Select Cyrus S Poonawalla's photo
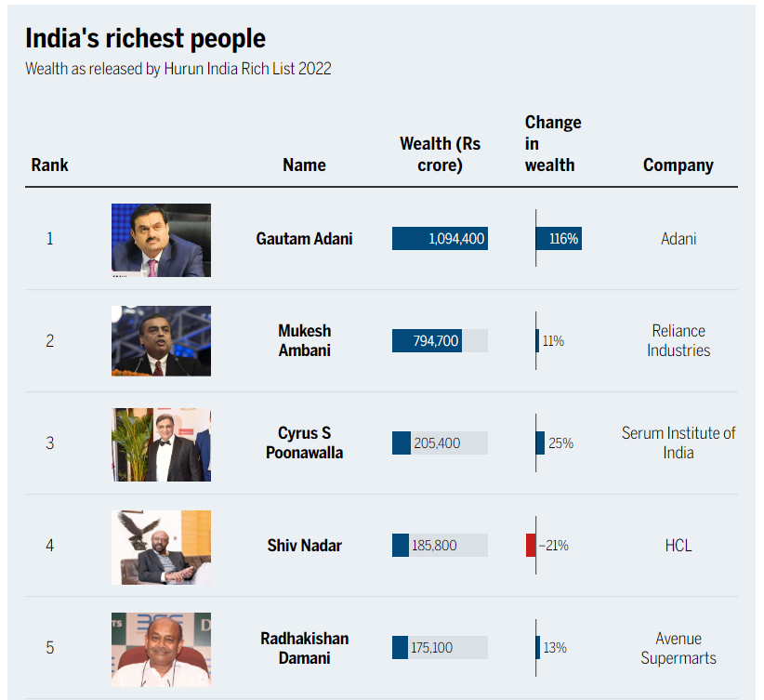Viewport: 764px width, 700px height. click(x=162, y=444)
